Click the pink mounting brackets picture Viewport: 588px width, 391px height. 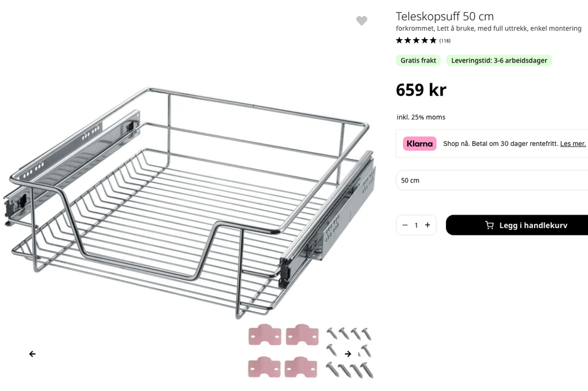click(x=283, y=351)
